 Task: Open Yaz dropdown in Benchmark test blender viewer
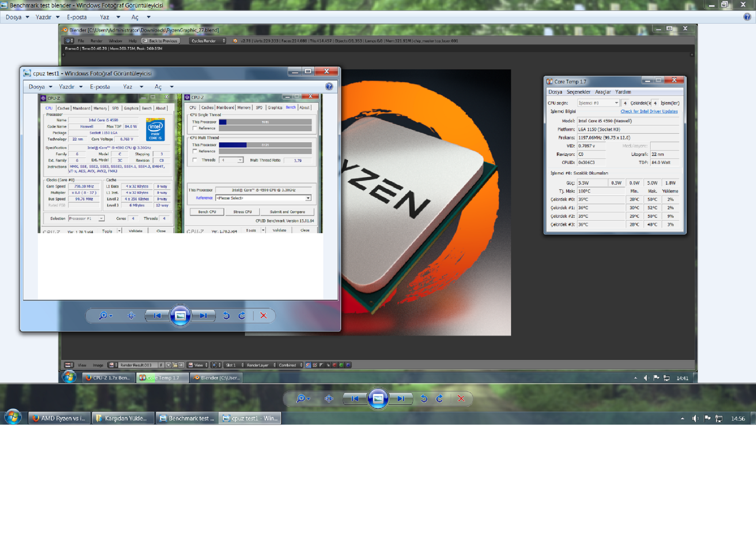[110, 17]
